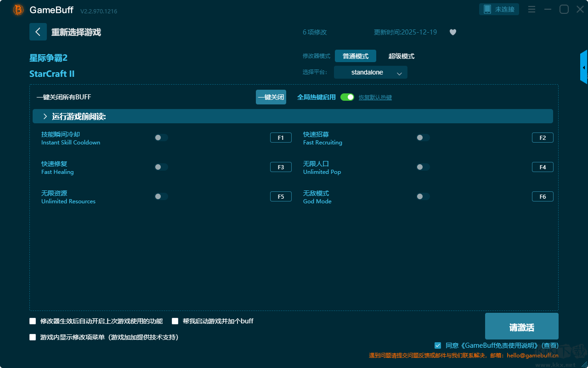Click the 恢复默认热键 link

pyautogui.click(x=375, y=98)
